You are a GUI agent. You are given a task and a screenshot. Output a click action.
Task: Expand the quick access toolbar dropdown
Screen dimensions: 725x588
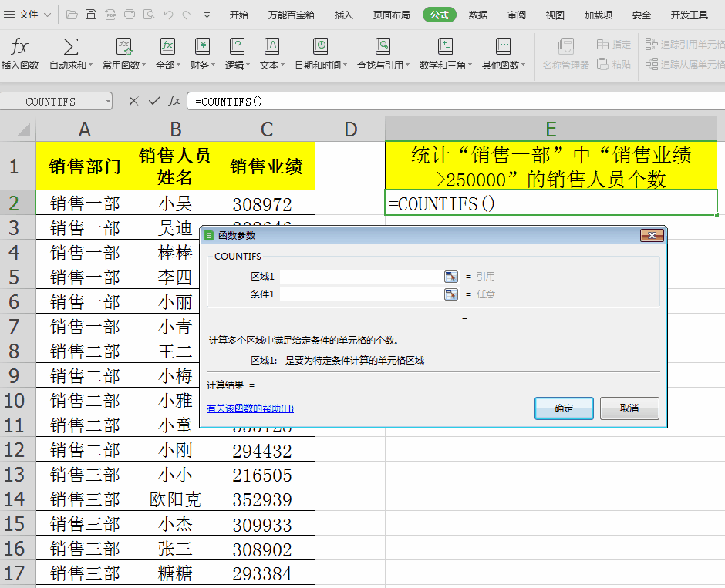(207, 15)
